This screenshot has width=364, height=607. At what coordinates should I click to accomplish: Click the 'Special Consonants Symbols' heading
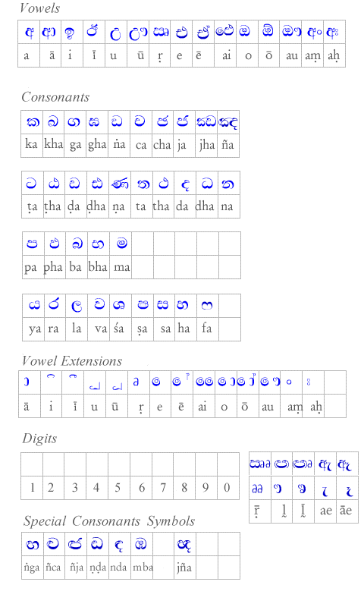pos(109,521)
